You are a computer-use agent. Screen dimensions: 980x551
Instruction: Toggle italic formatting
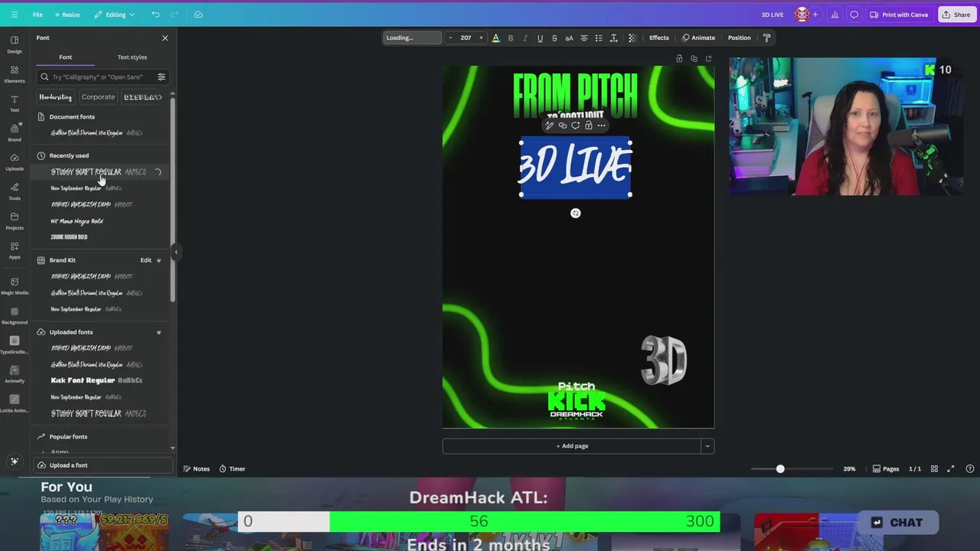click(525, 37)
